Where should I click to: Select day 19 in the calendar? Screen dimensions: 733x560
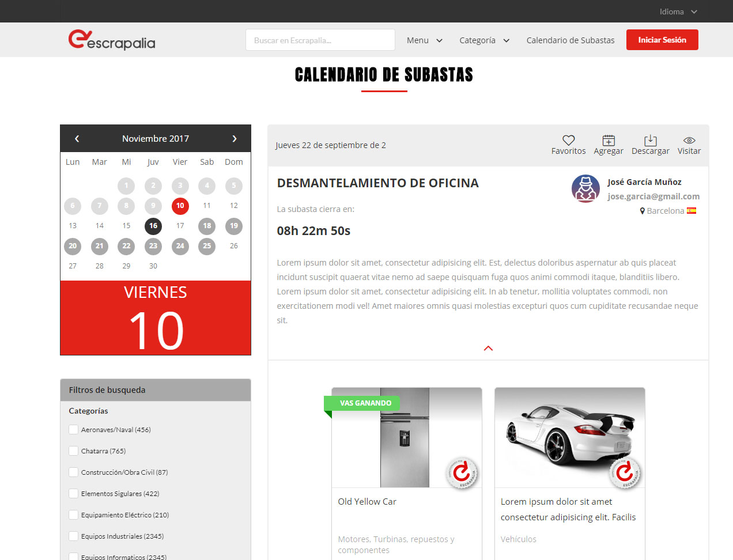click(x=234, y=226)
